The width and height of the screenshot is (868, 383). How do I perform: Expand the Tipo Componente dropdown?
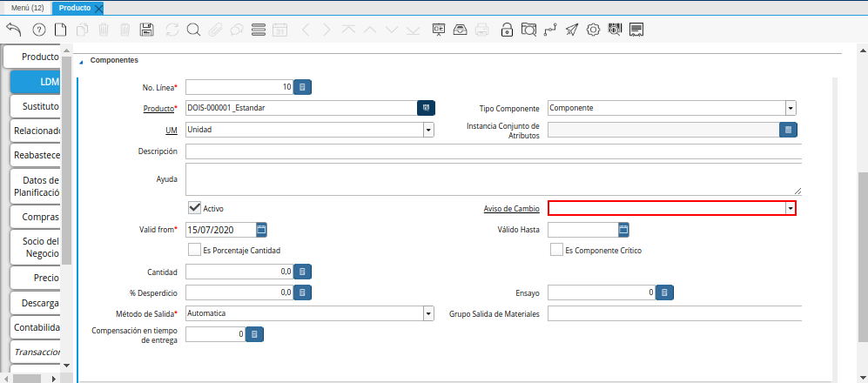coord(790,109)
